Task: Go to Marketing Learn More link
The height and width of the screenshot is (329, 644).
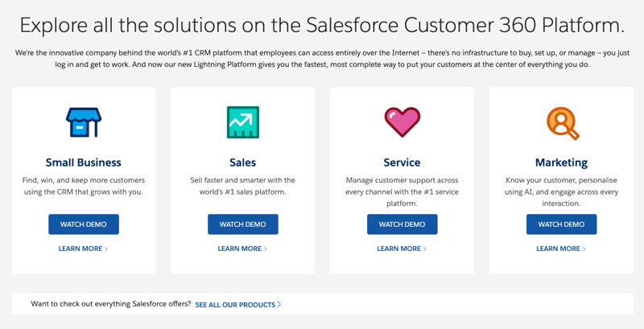Action: (x=559, y=249)
